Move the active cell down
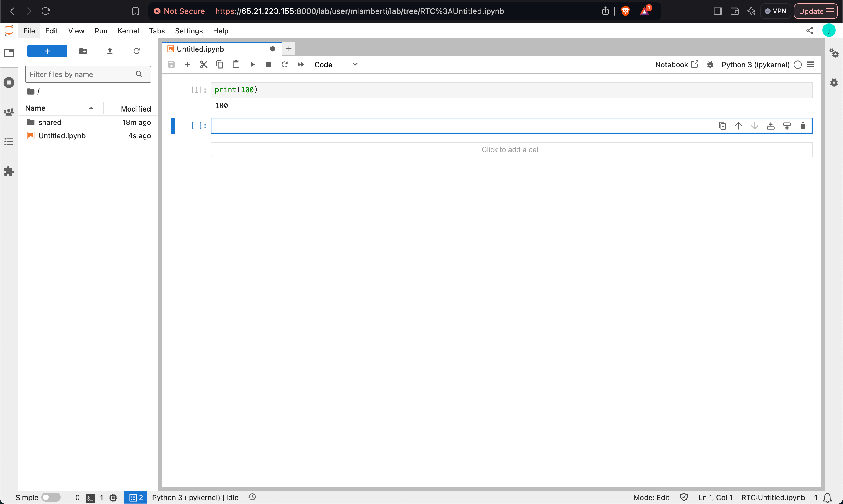Viewport: 843px width, 504px height. tap(755, 126)
